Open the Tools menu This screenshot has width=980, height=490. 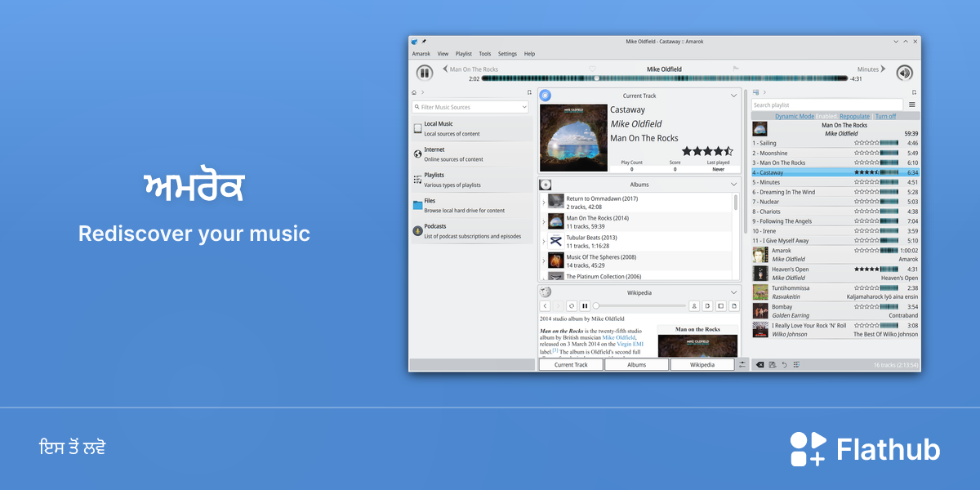(485, 54)
